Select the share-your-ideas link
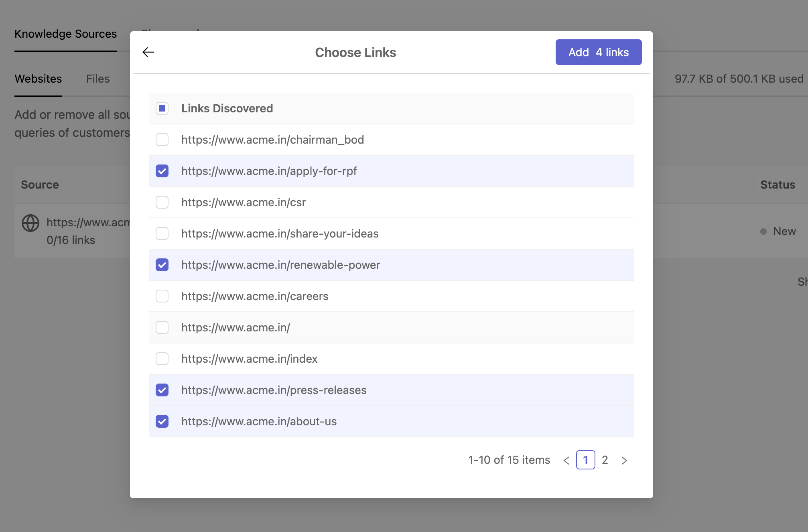 pyautogui.click(x=162, y=234)
